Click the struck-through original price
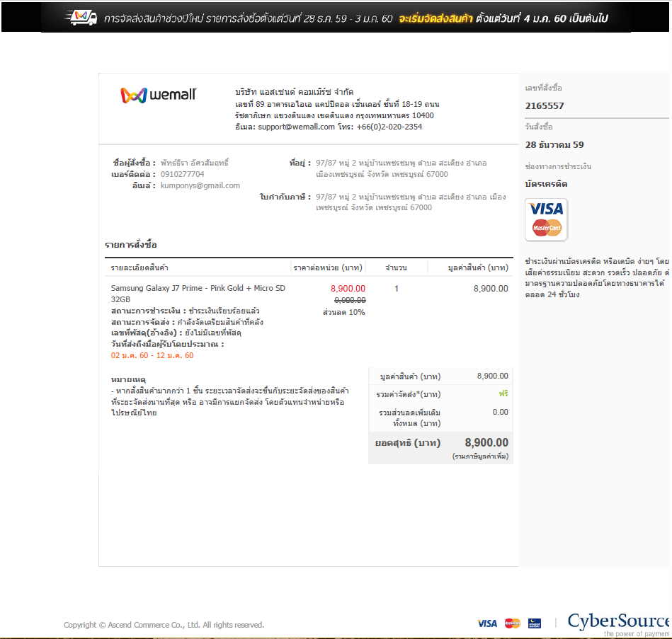Viewport: 672px width, 639px height. click(350, 300)
